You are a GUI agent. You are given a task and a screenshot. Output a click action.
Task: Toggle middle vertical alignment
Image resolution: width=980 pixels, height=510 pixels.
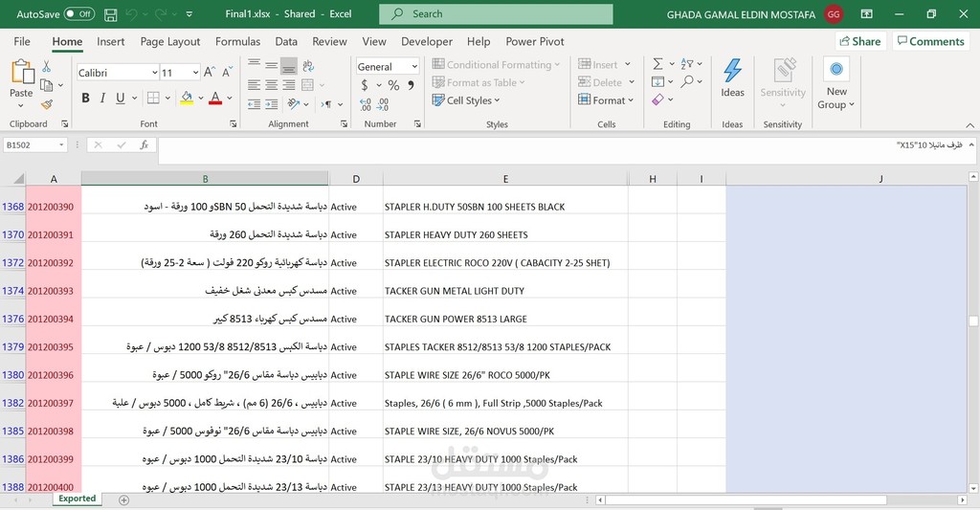pyautogui.click(x=271, y=65)
